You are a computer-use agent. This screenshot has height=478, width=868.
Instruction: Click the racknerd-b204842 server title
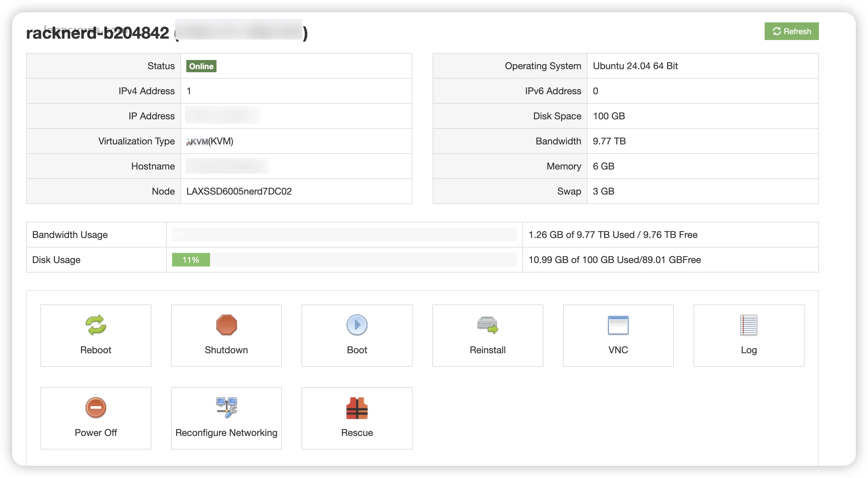click(x=98, y=33)
